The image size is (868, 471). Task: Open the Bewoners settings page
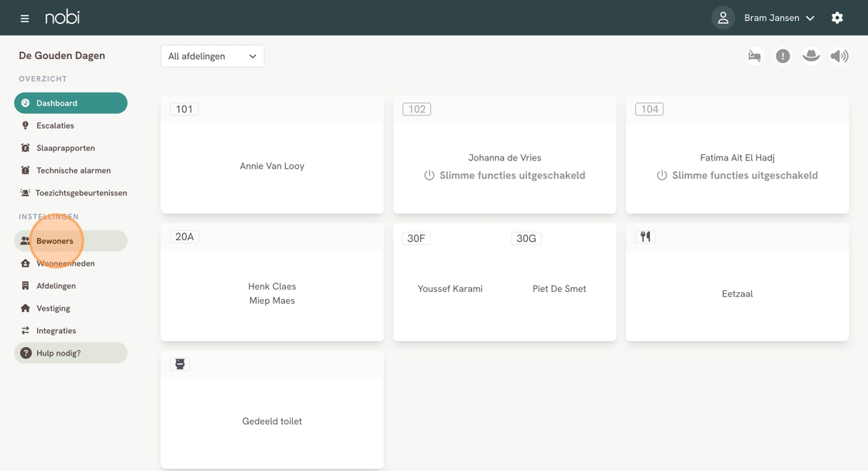[55, 241]
